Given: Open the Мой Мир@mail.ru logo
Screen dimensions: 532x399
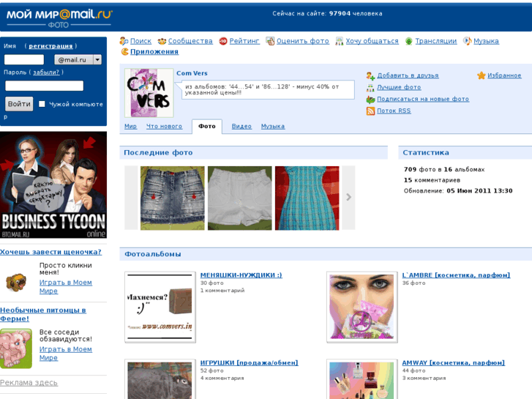Looking at the screenshot, I should click(x=59, y=18).
